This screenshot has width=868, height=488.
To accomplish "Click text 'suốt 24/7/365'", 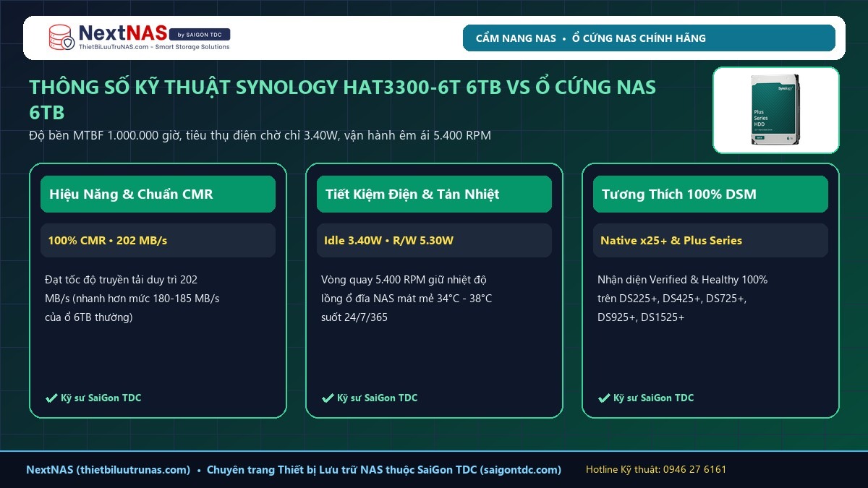I will pyautogui.click(x=354, y=317).
